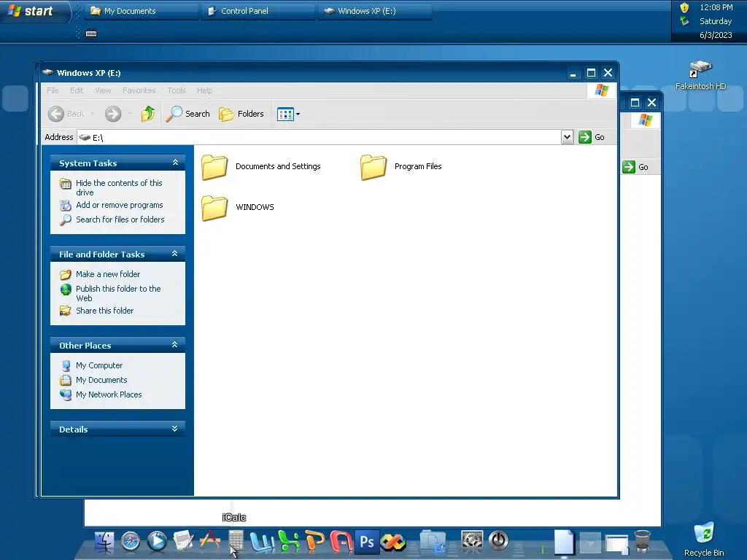Launch iCalc calculator from the dock
Screen dimensions: 747x560
(x=236, y=542)
